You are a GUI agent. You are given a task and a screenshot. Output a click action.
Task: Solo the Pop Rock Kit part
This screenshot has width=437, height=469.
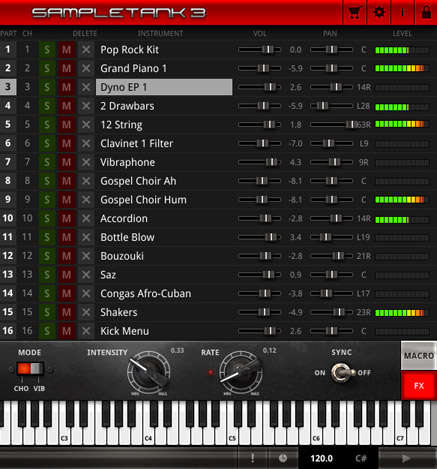pyautogui.click(x=47, y=50)
